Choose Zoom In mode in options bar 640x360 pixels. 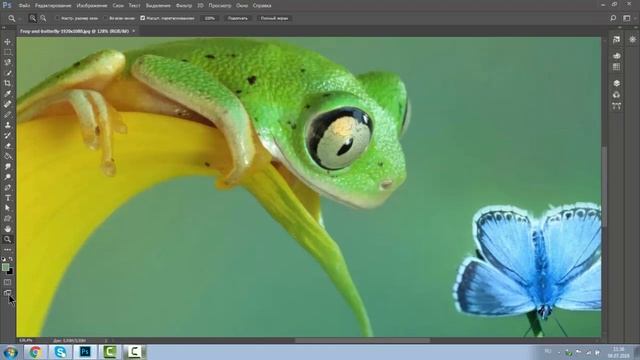[x=33, y=18]
